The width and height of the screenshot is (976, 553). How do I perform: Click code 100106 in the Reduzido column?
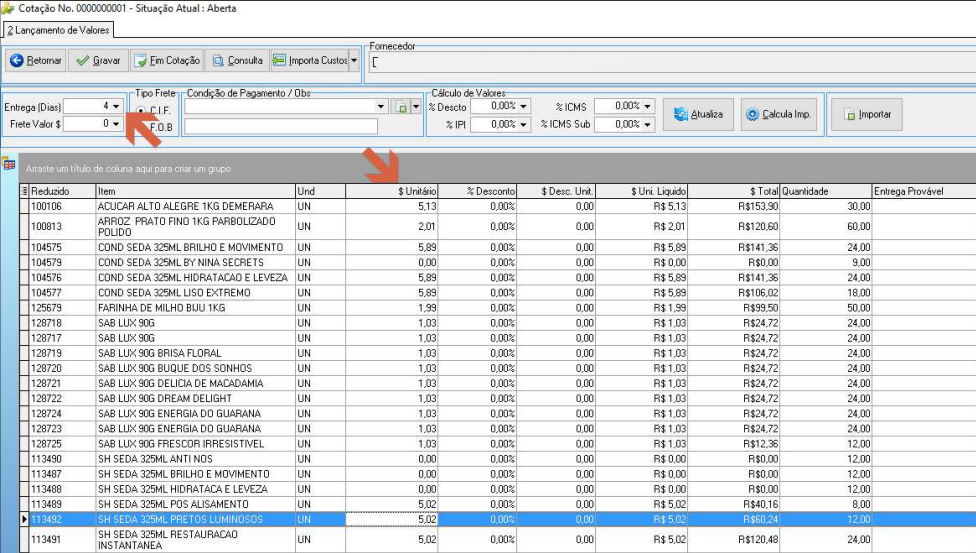[x=46, y=206]
